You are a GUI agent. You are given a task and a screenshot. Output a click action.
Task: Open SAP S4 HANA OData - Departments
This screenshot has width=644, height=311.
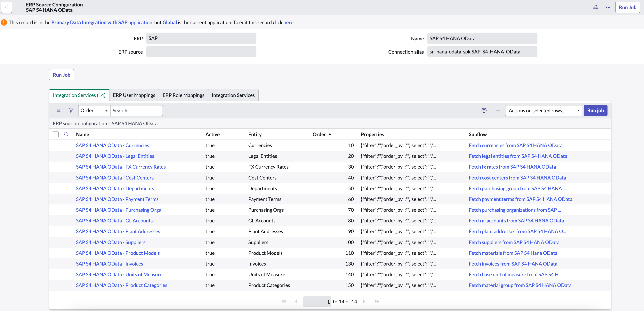[x=115, y=188]
